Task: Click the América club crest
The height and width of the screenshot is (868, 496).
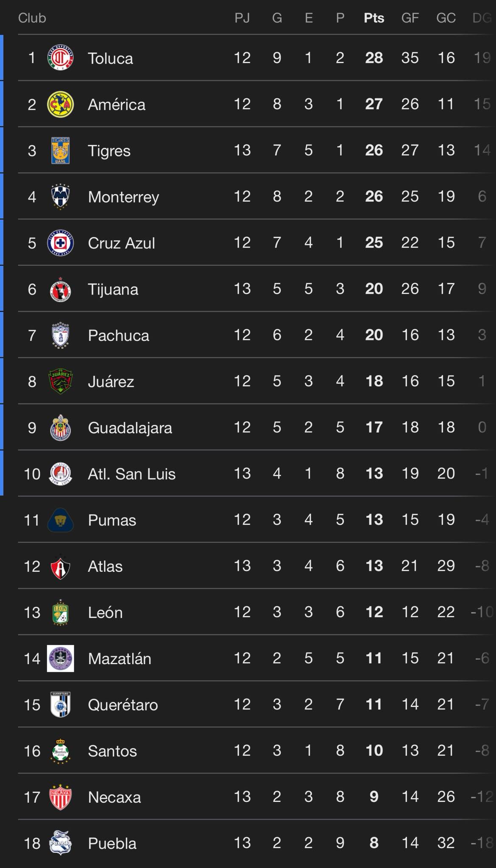Action: [x=60, y=104]
